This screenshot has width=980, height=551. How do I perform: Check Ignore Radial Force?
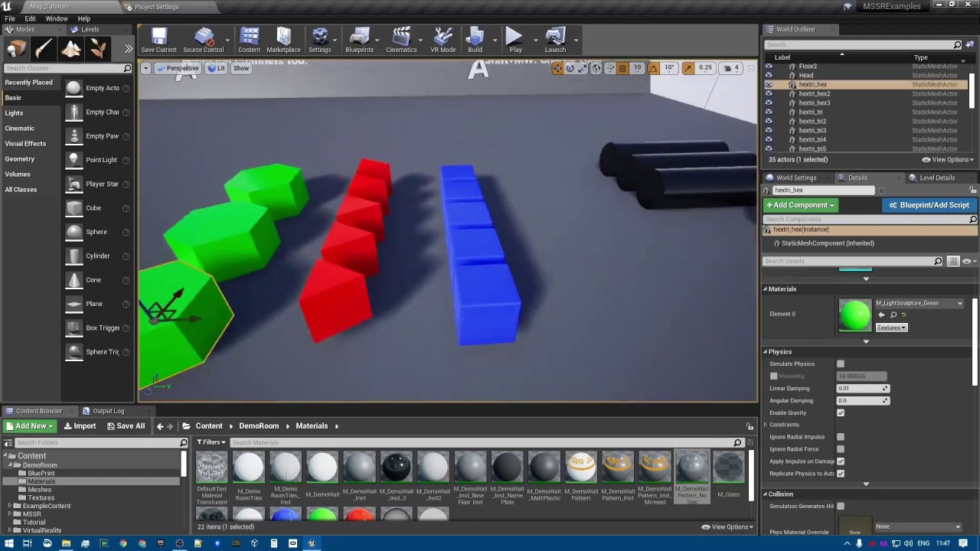click(x=841, y=449)
